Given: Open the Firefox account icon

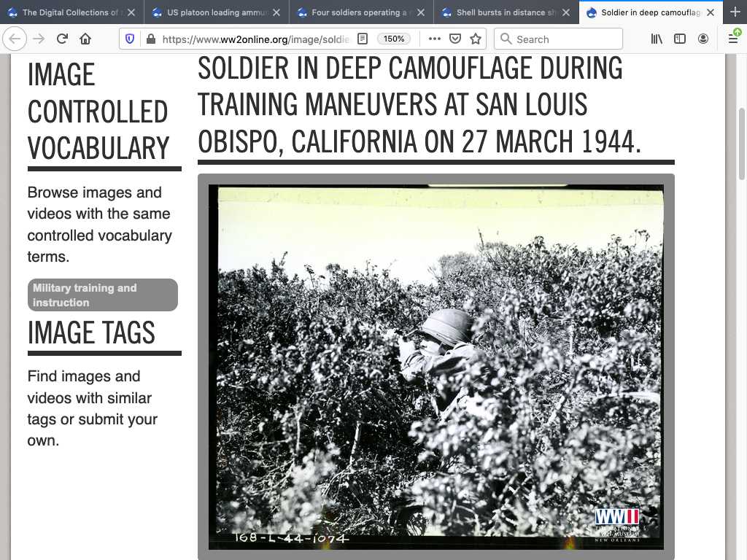Looking at the screenshot, I should click(703, 39).
